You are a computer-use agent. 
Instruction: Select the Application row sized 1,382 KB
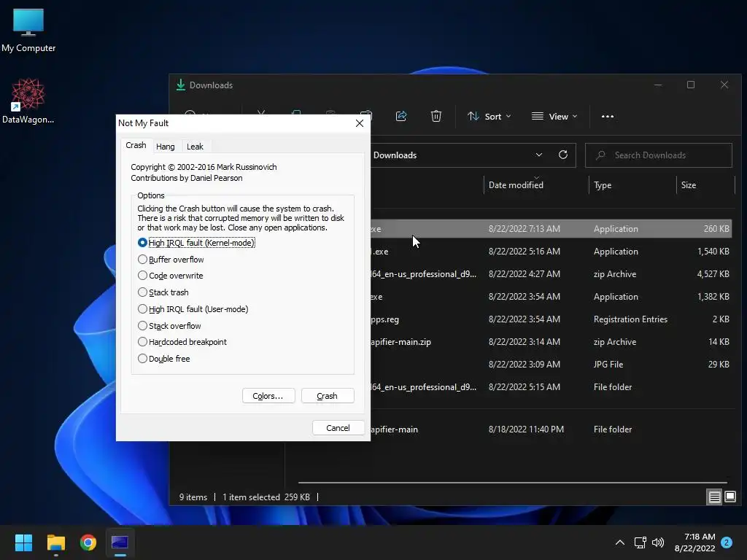click(551, 297)
